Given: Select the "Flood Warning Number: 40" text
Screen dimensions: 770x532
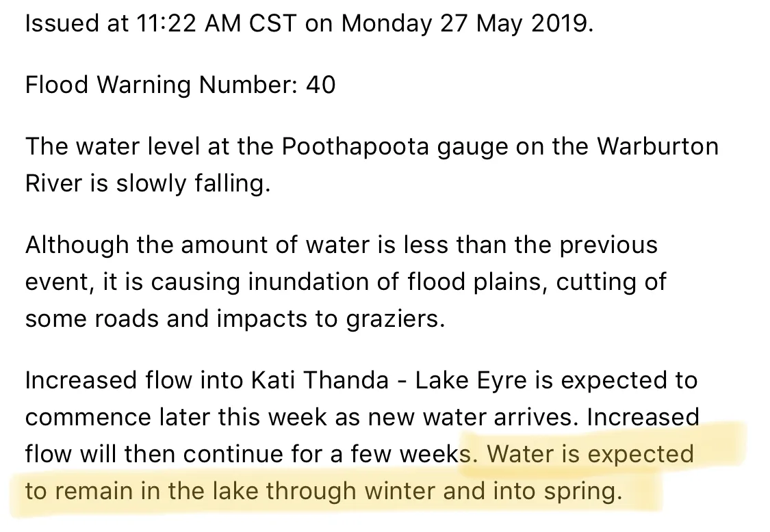Looking at the screenshot, I should click(180, 84).
